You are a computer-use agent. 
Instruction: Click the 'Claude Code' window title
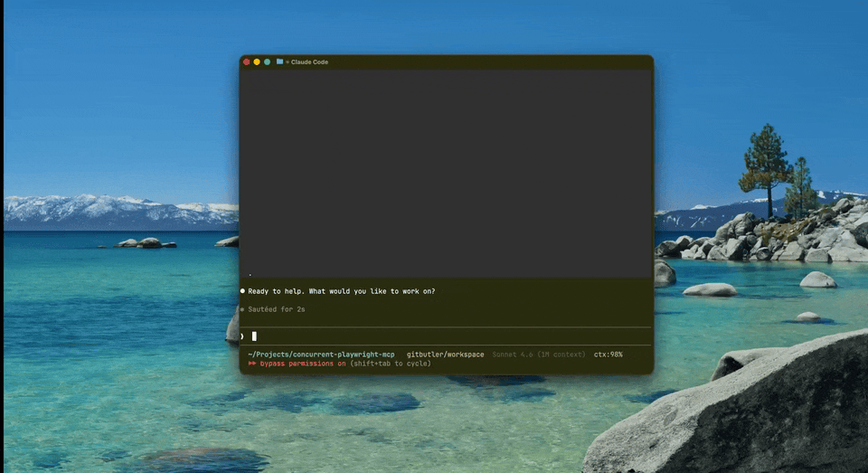[309, 62]
